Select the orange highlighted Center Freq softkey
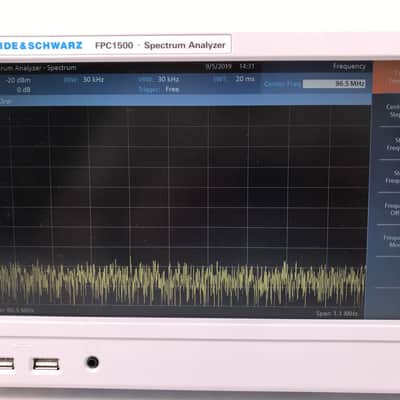The width and height of the screenshot is (400, 400). (x=387, y=77)
